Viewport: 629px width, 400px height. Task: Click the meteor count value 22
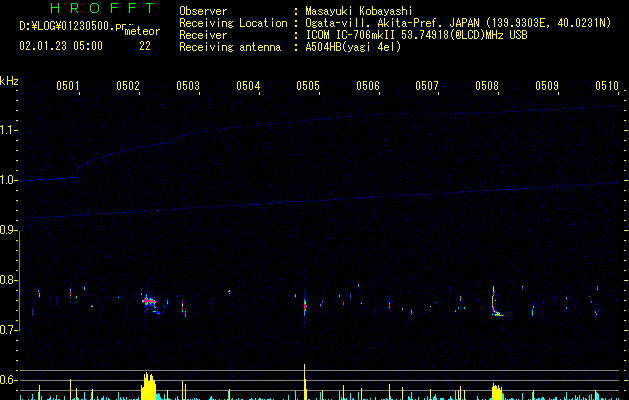pos(145,46)
